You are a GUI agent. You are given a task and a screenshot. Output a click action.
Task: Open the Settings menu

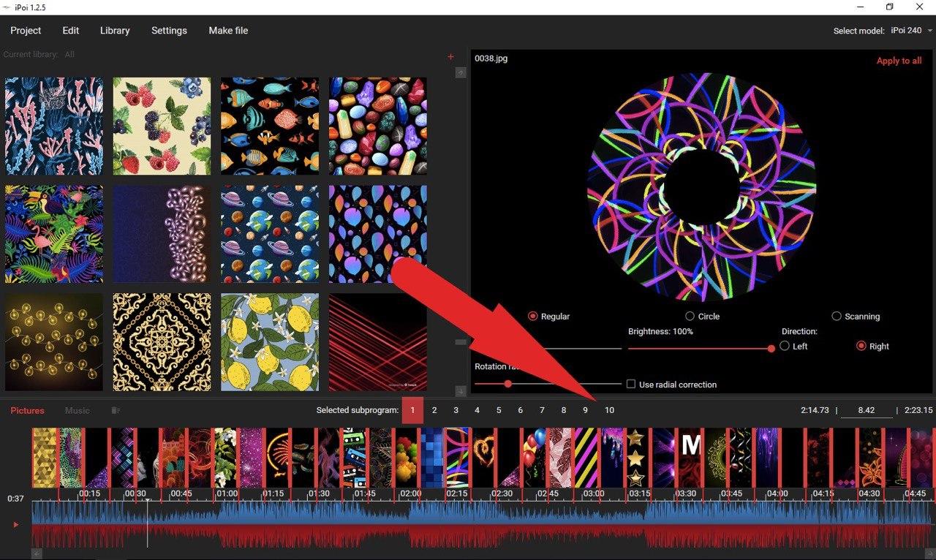click(x=169, y=31)
